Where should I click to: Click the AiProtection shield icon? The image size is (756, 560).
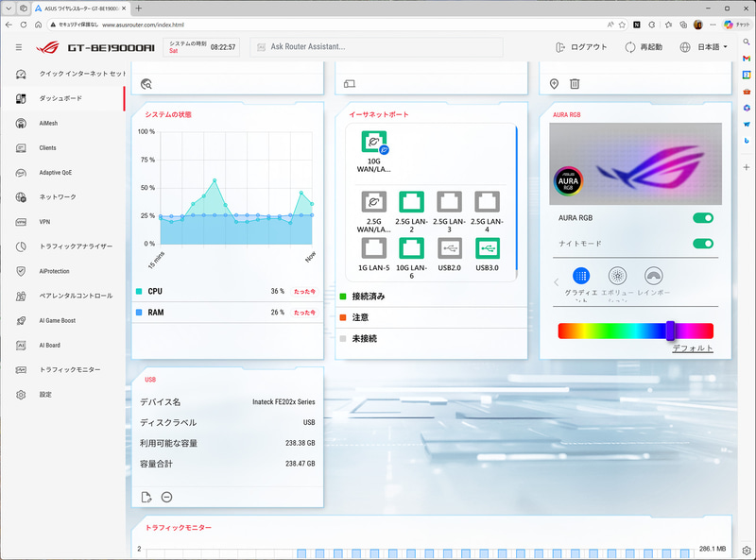pos(21,271)
